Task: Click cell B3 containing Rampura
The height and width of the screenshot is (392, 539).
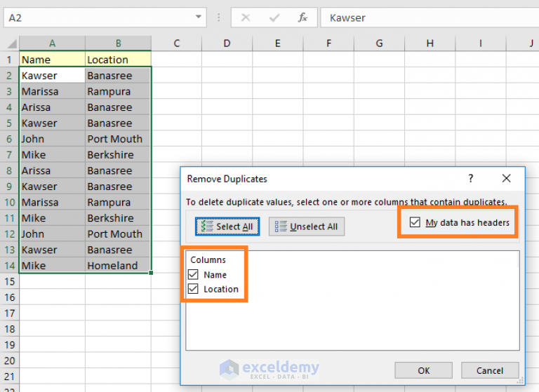Action: (118, 91)
